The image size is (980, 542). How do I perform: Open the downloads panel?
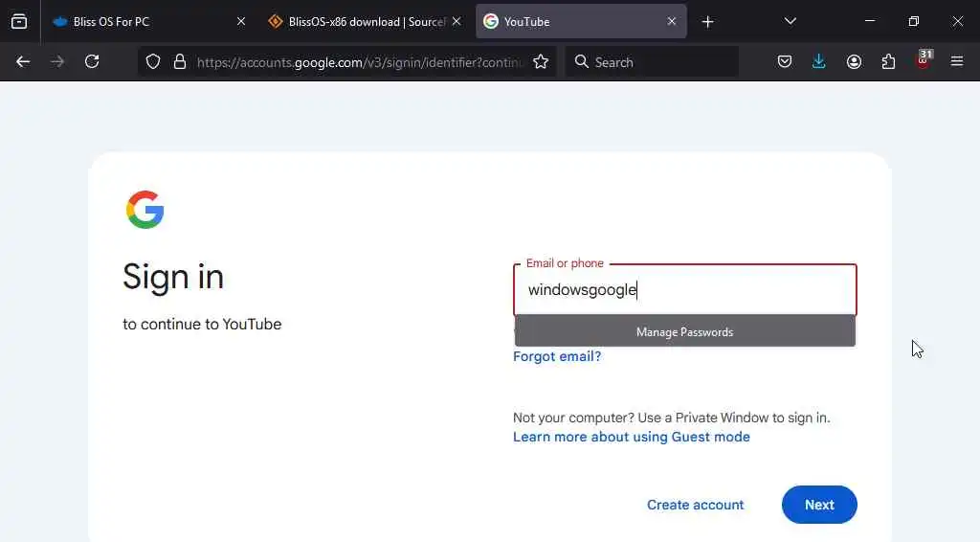tap(819, 62)
